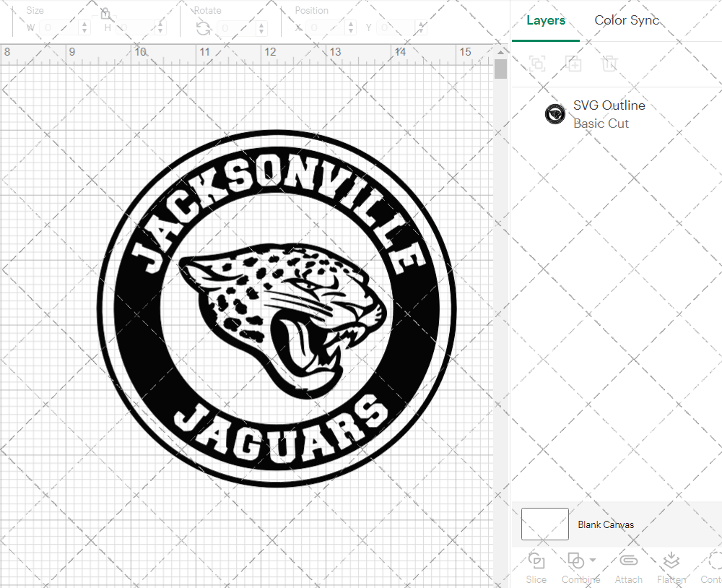The height and width of the screenshot is (588, 722).
Task: Click the Duplicate layer icon
Action: 574,64
